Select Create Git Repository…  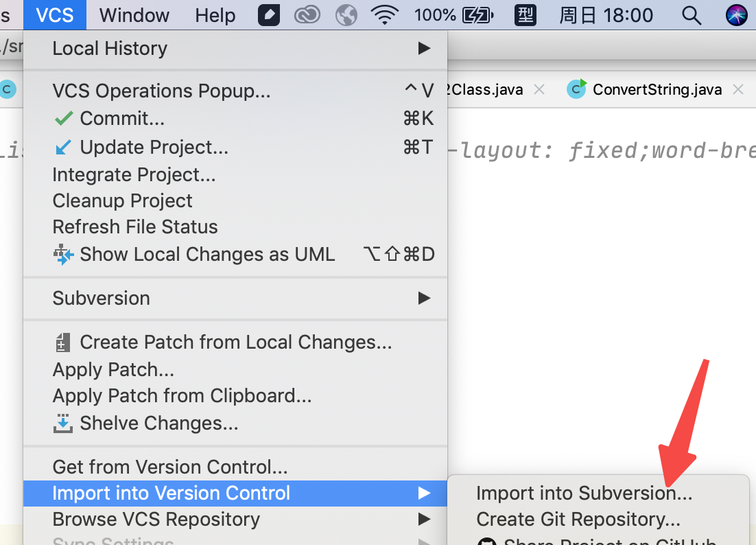578,519
